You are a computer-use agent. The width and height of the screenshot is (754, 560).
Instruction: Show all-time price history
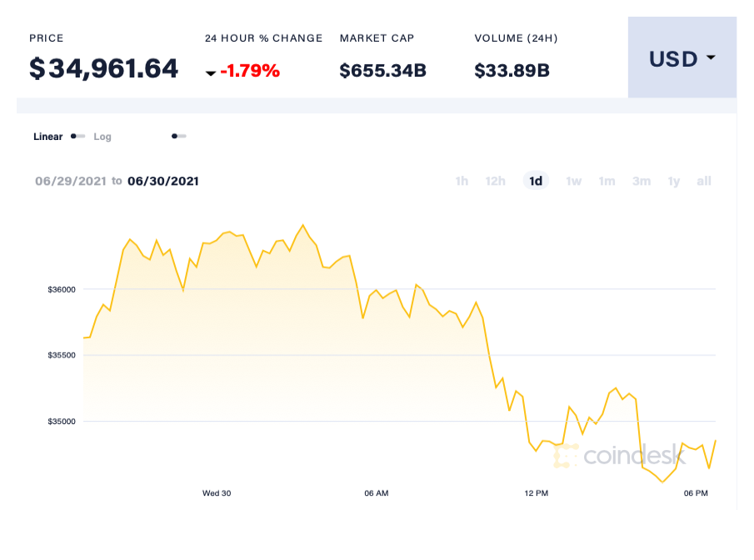[704, 181]
